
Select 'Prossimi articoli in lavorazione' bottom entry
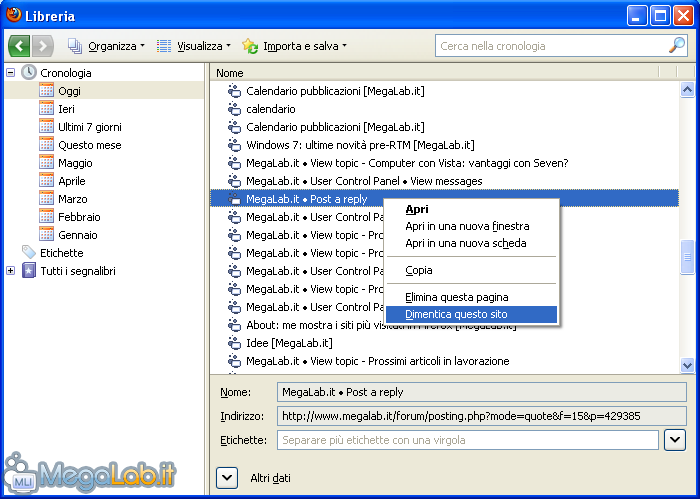tap(377, 361)
